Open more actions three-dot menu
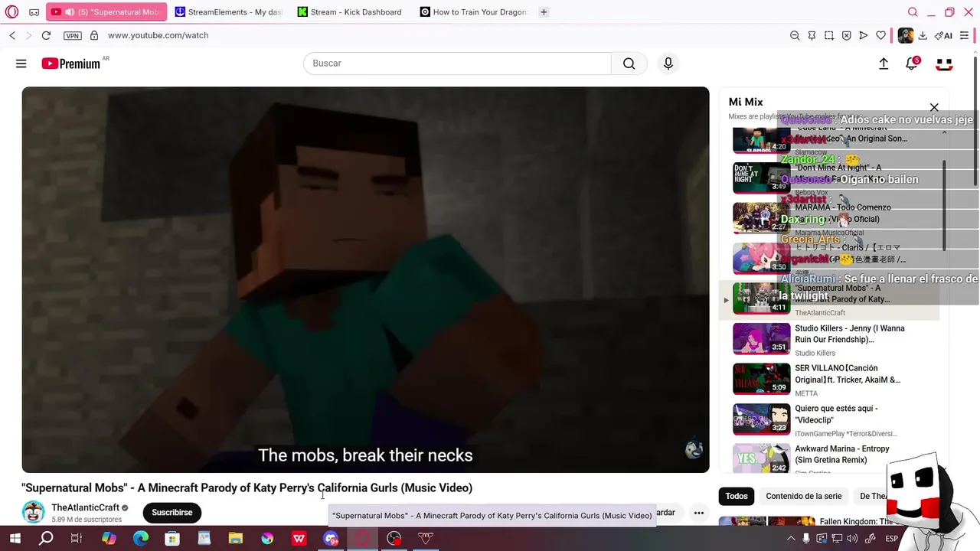Screen dimensions: 980x551 point(698,513)
